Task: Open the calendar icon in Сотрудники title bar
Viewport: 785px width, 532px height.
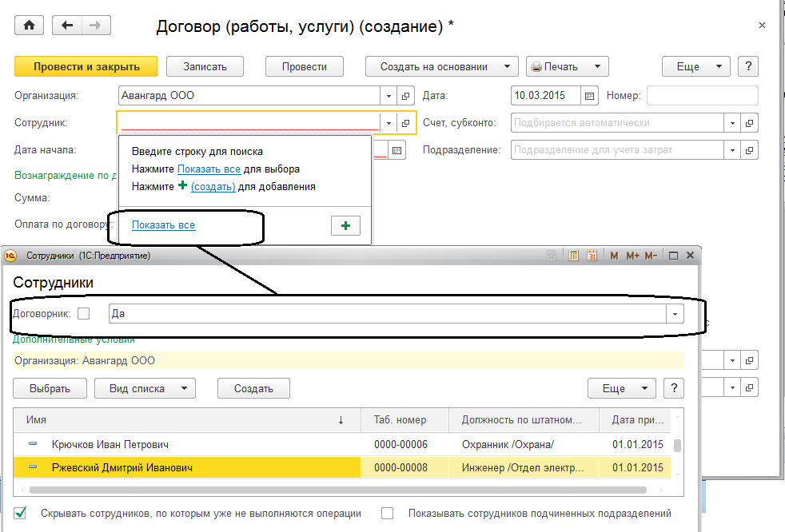Action: point(592,256)
